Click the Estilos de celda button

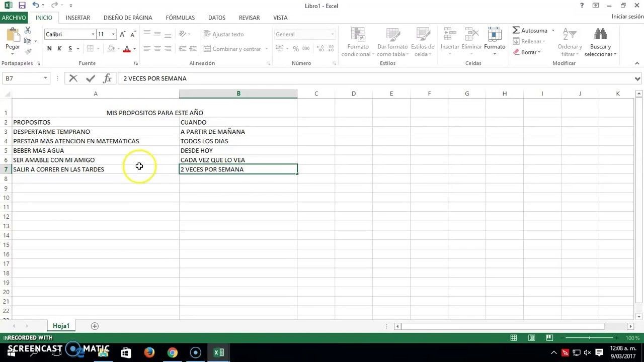pos(423,42)
